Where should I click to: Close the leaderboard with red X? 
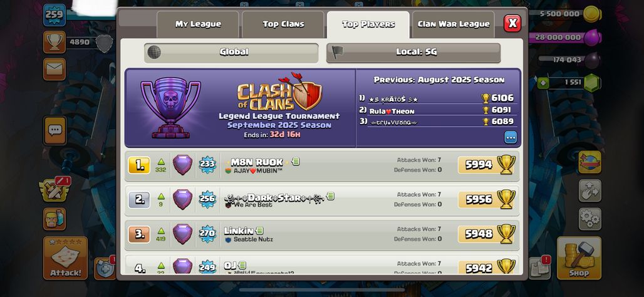pyautogui.click(x=512, y=23)
